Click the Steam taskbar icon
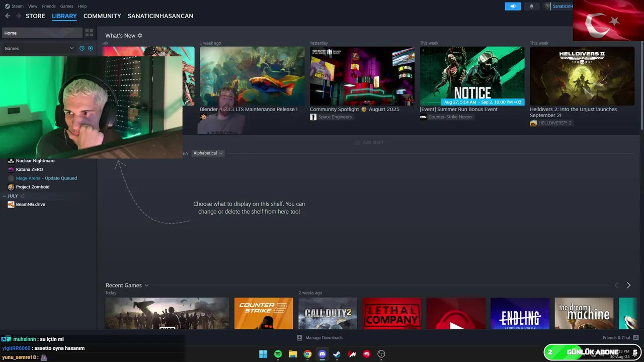 (337, 354)
